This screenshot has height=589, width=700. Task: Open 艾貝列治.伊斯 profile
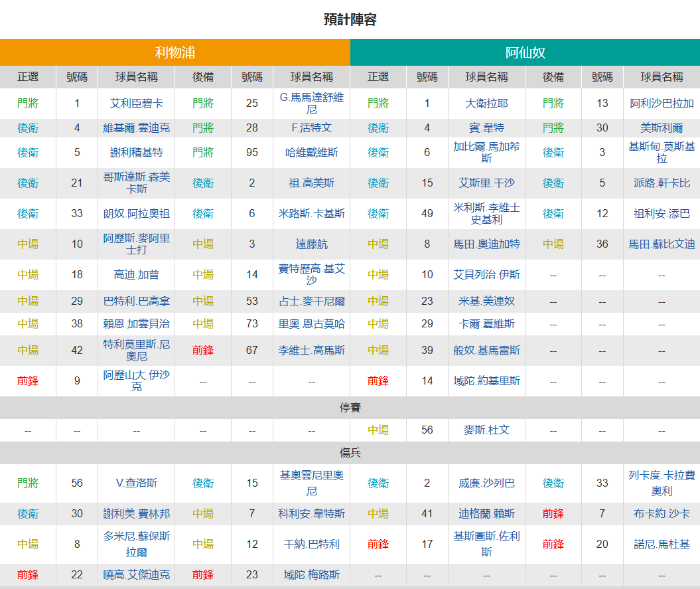486,274
